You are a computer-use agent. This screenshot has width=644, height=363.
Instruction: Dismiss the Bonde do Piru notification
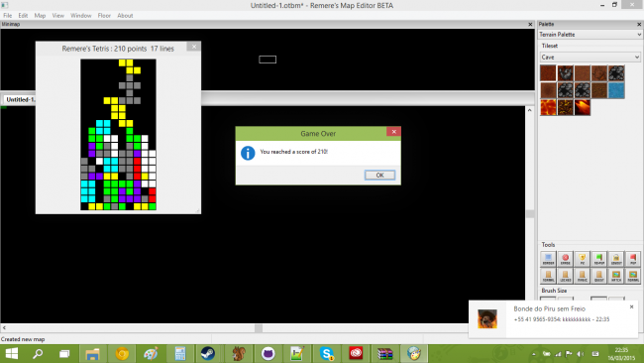tap(632, 306)
